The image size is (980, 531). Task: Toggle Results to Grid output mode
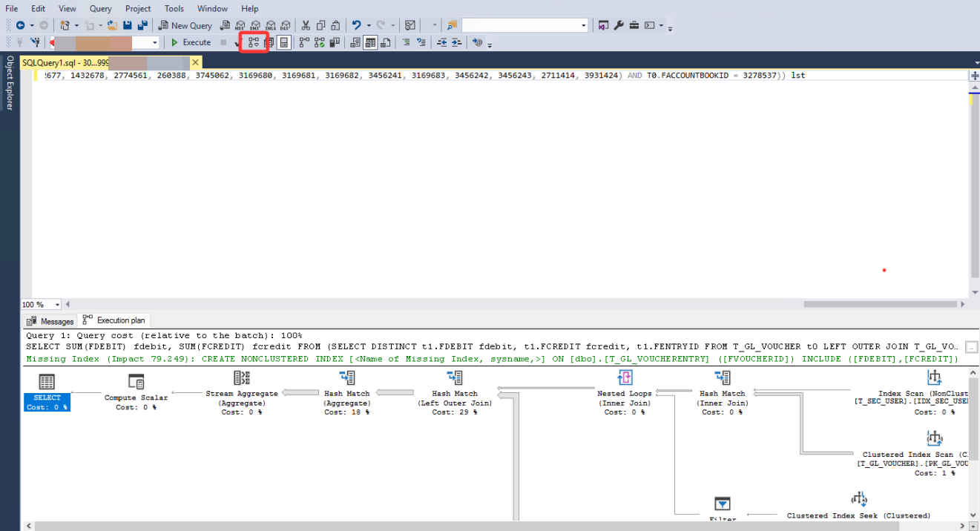(370, 43)
